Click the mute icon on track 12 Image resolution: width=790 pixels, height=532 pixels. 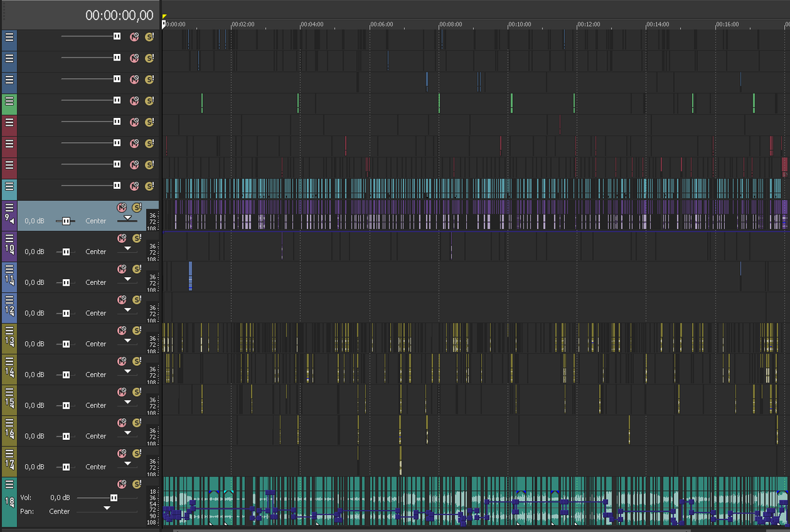[x=122, y=300]
